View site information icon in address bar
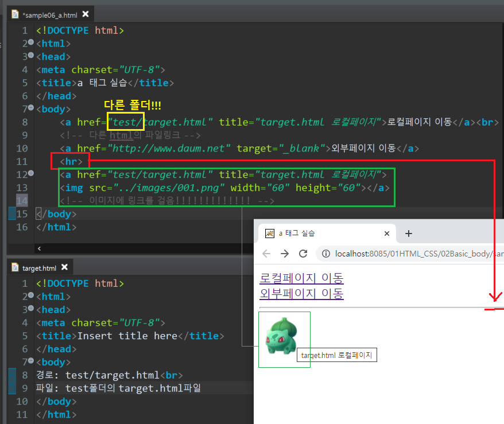 click(326, 254)
